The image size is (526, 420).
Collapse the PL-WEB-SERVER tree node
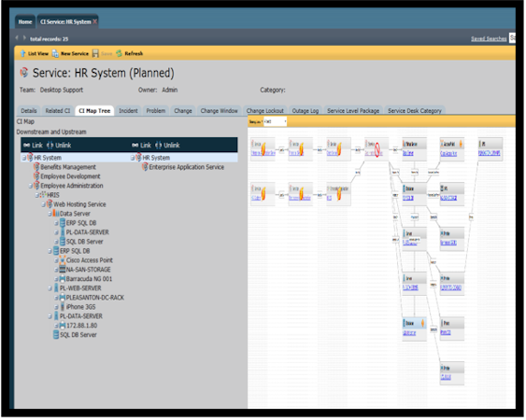click(x=50, y=288)
